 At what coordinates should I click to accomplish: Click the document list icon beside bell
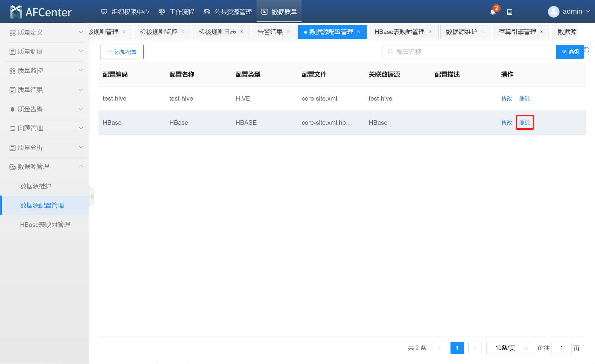pyautogui.click(x=510, y=12)
